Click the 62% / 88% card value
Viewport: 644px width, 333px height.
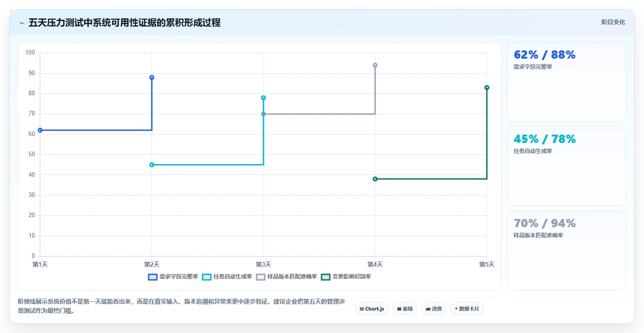point(545,55)
